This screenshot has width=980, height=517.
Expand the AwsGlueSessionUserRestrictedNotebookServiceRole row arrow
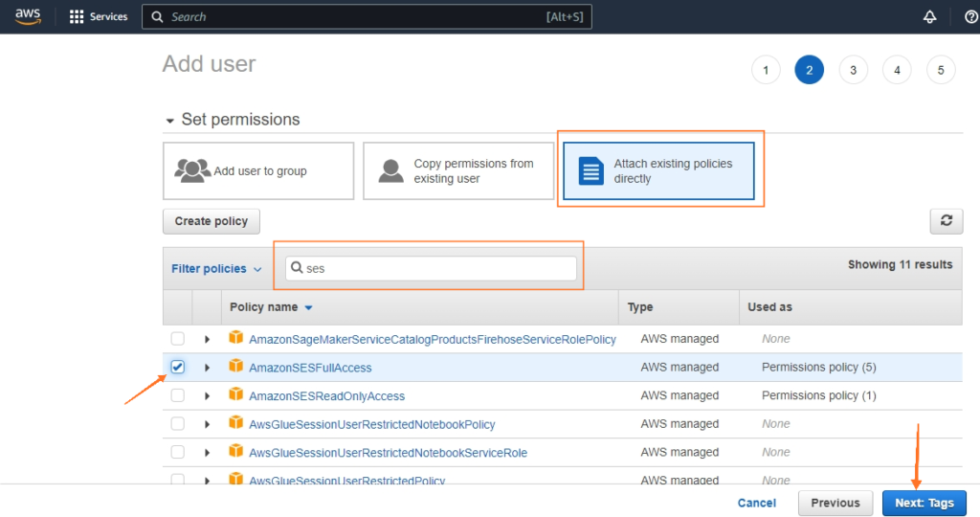pos(207,453)
